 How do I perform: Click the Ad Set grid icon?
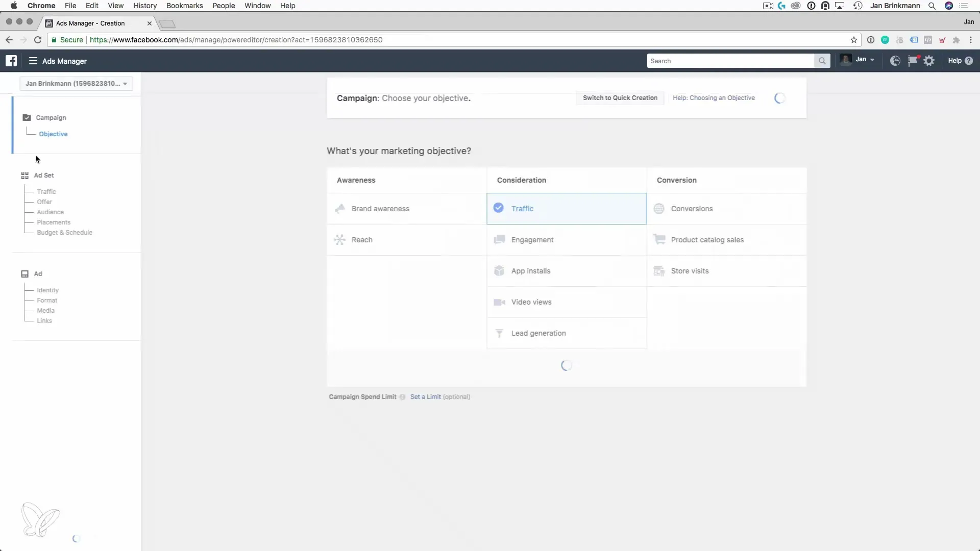24,176
